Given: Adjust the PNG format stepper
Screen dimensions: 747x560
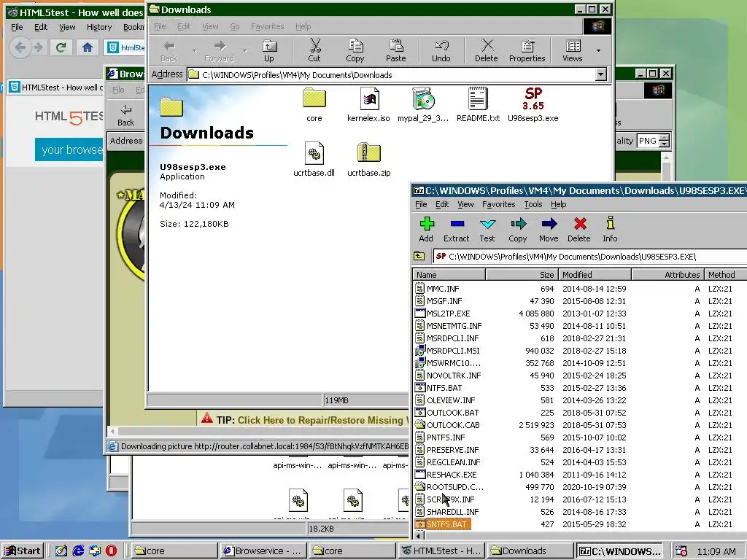Looking at the screenshot, I should coord(665,141).
